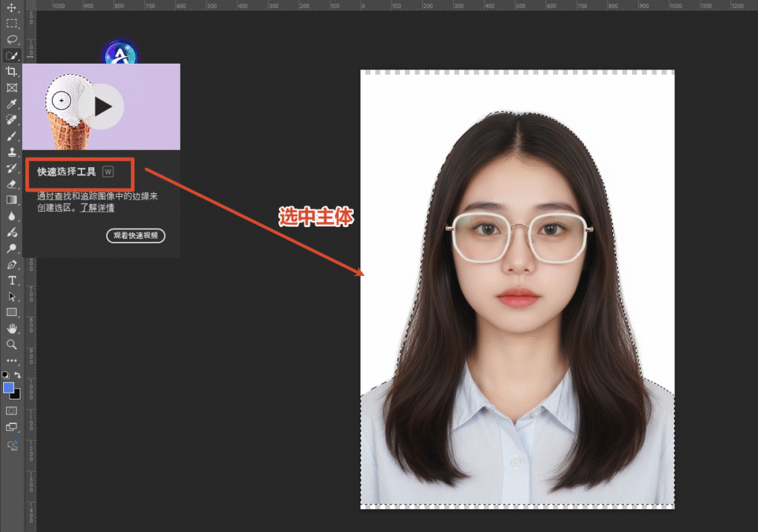Select the Frame tool
The width and height of the screenshot is (758, 532).
pos(12,87)
